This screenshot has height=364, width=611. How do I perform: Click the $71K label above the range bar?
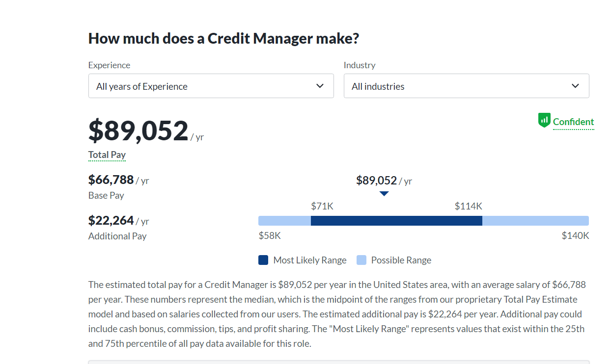point(322,206)
